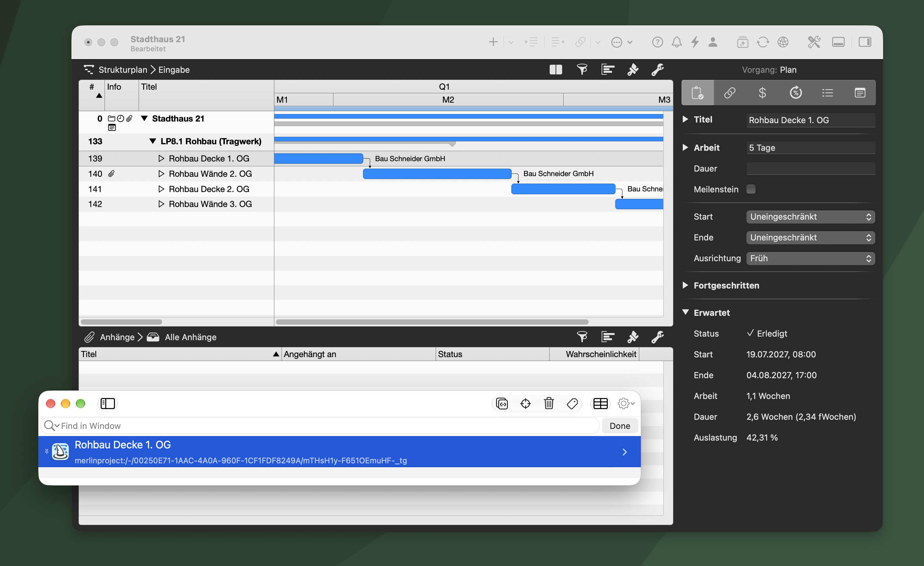The image size is (924, 566).
Task: Click the Arbeit field showing 5 Tage
Action: click(810, 148)
